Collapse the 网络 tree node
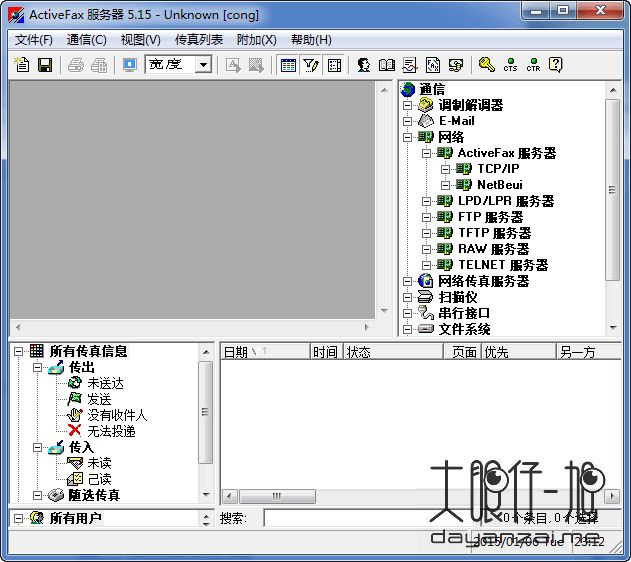Image resolution: width=631 pixels, height=562 pixels. [x=407, y=137]
